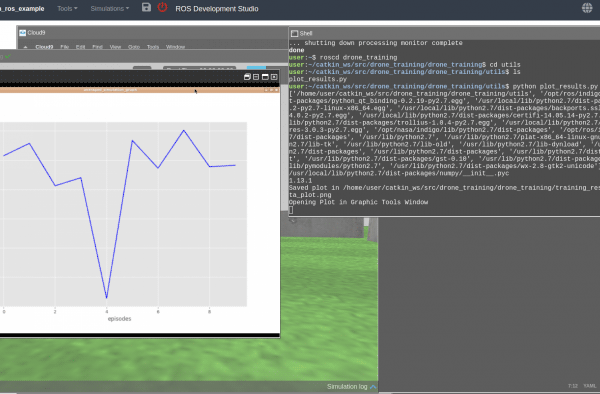Click the Cloud9 window logo icon
Viewport: 600px width, 394px height.
click(23, 33)
